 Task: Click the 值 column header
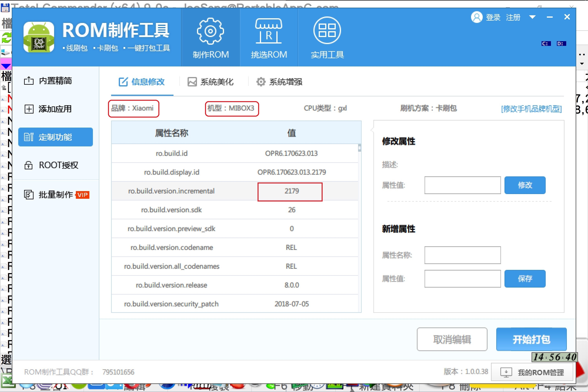pos(291,133)
